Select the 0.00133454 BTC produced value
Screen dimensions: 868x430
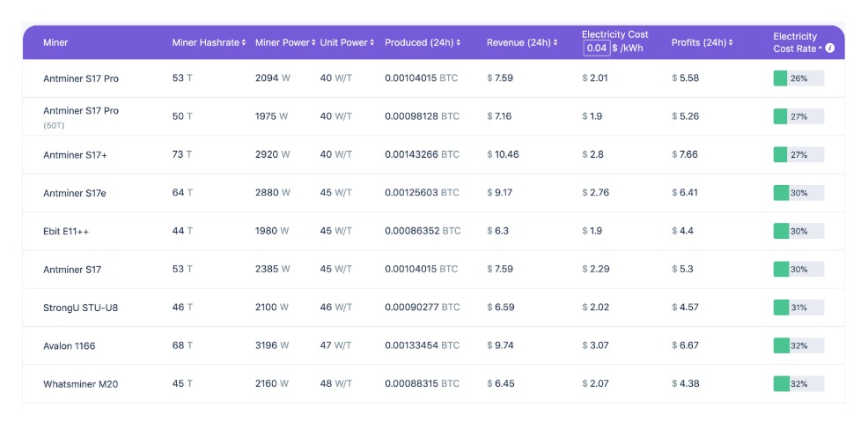point(423,345)
